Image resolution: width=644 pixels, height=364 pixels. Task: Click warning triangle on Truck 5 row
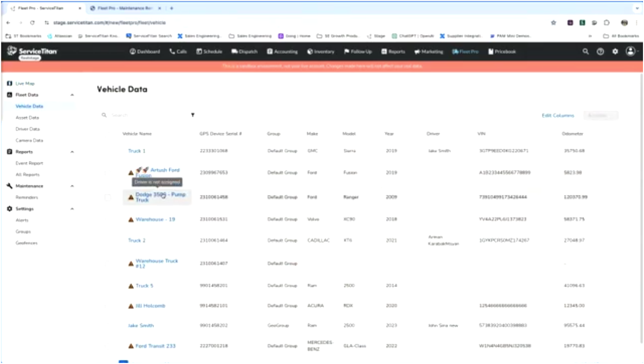pyautogui.click(x=131, y=286)
